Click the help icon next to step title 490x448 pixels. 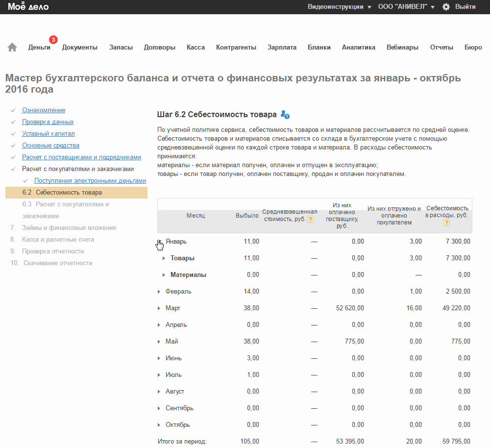[285, 115]
